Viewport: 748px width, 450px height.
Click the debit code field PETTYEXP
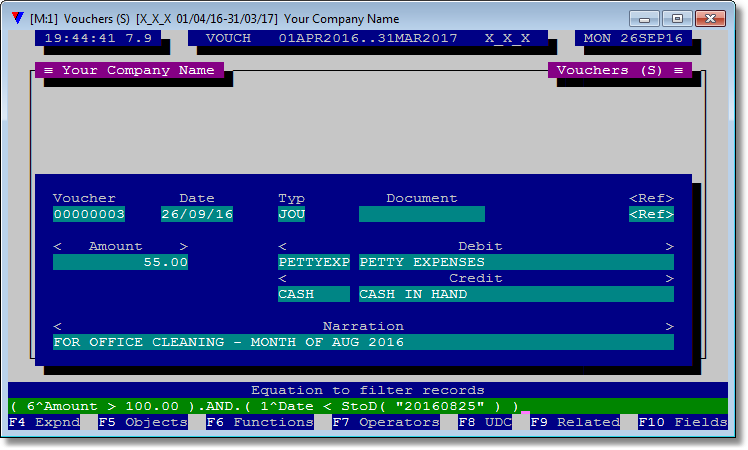point(314,262)
